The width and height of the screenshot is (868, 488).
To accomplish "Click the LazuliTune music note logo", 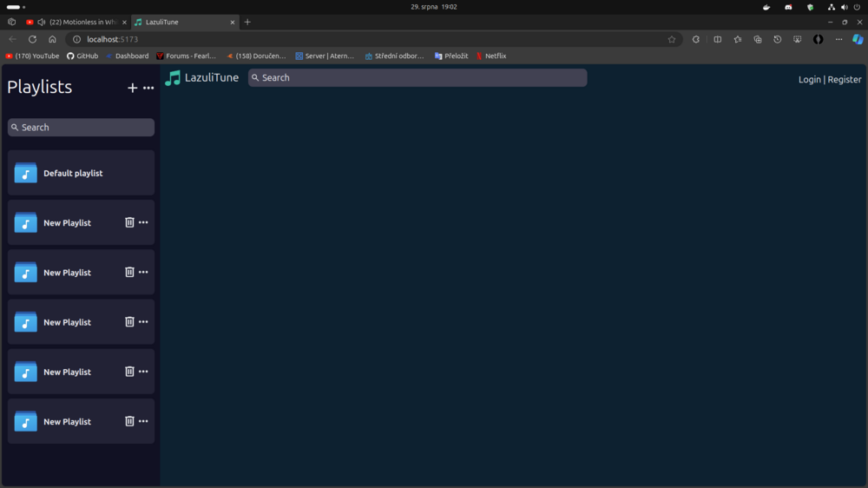I will (x=173, y=78).
